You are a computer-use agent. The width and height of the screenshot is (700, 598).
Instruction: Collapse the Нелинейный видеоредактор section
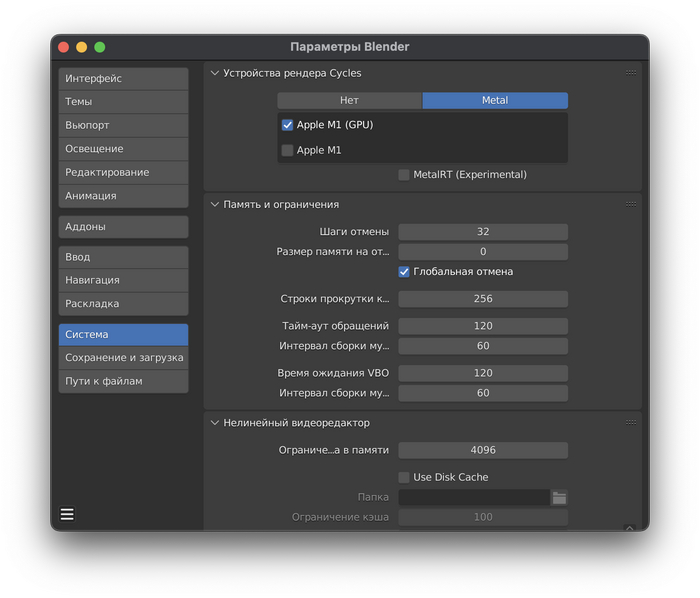tap(215, 423)
